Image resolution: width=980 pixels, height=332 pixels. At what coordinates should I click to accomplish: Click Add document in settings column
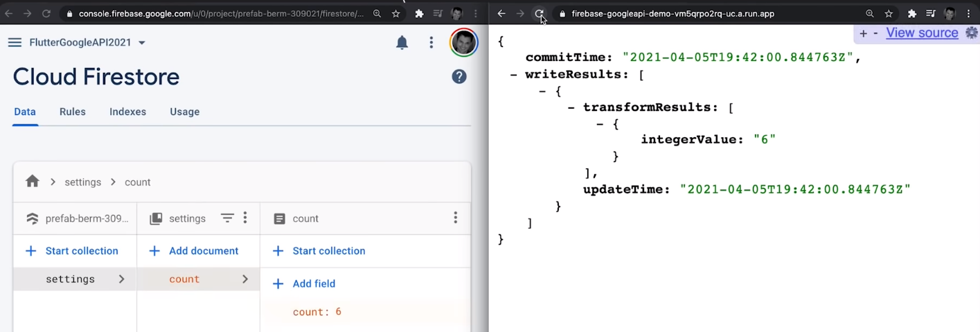pos(194,251)
